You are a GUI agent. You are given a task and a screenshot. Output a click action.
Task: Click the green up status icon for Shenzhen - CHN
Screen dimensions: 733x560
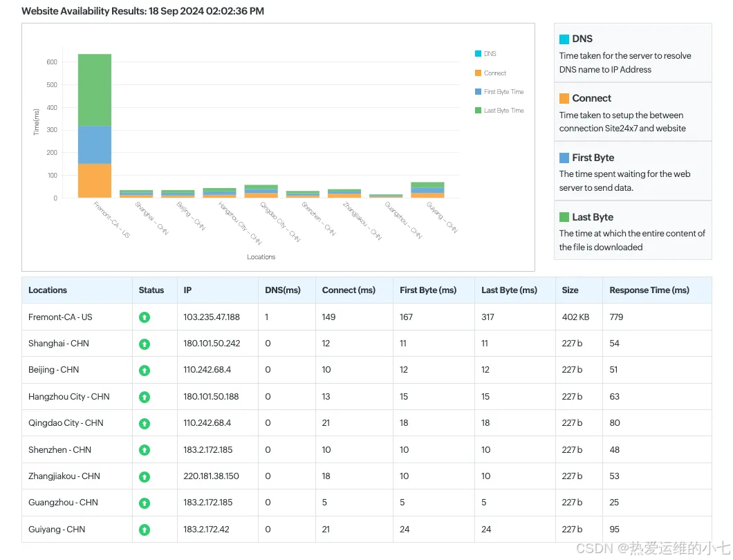(145, 450)
